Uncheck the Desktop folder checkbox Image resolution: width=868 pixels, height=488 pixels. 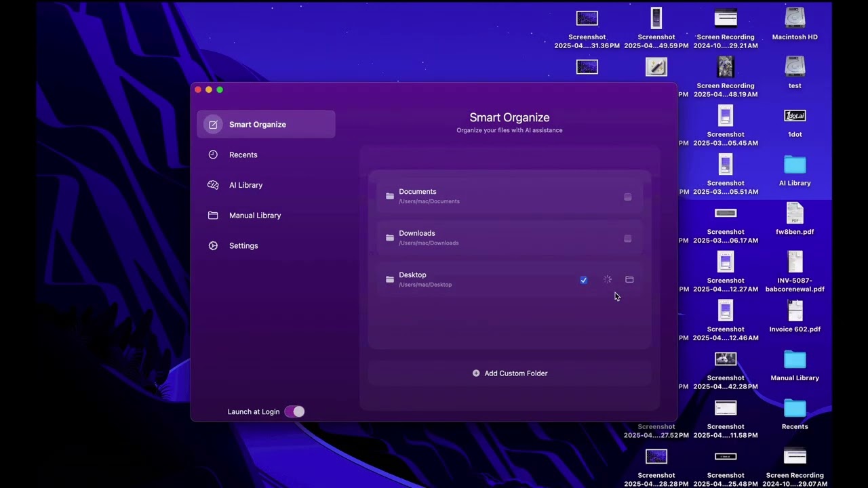coord(583,280)
